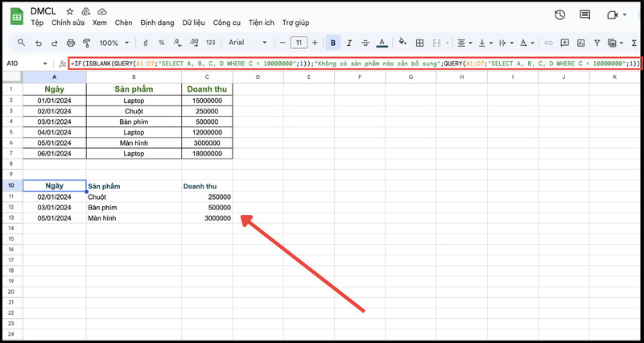Toggle italic formatting
Screen dimensions: 644x343
coord(350,43)
